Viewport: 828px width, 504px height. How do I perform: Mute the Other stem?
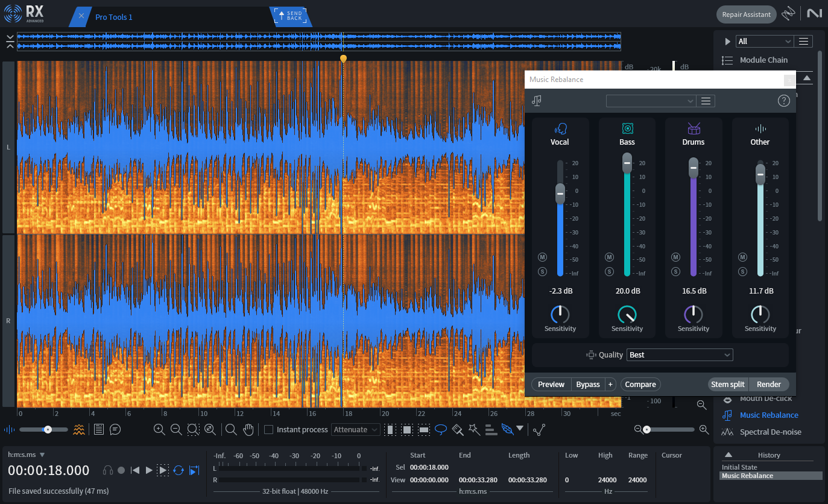click(742, 257)
